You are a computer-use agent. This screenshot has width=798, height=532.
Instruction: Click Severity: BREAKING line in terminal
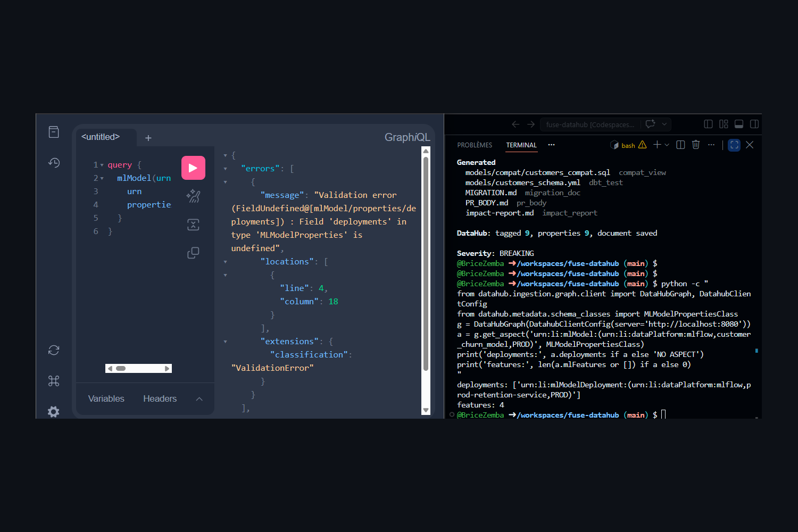click(495, 253)
